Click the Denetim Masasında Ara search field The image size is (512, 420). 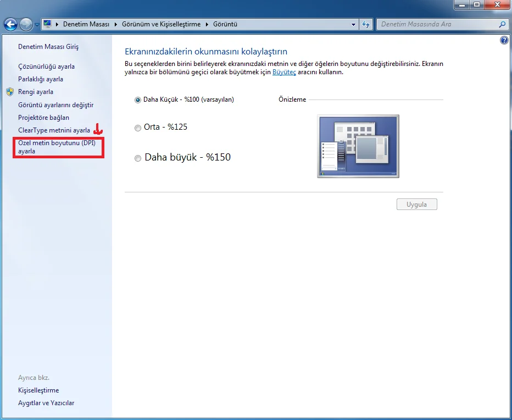[437, 24]
